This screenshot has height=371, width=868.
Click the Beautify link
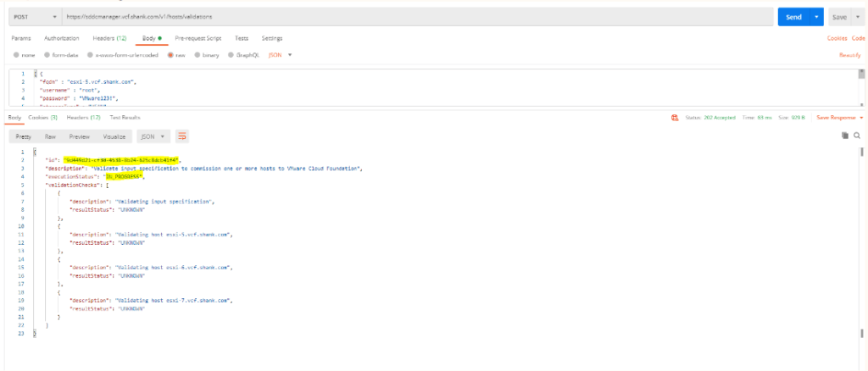[850, 55]
